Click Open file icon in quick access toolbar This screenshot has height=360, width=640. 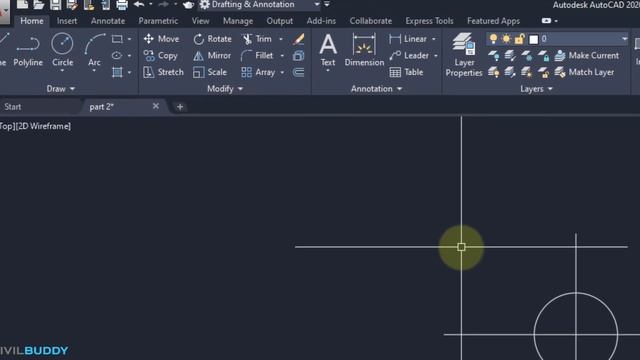[39, 5]
